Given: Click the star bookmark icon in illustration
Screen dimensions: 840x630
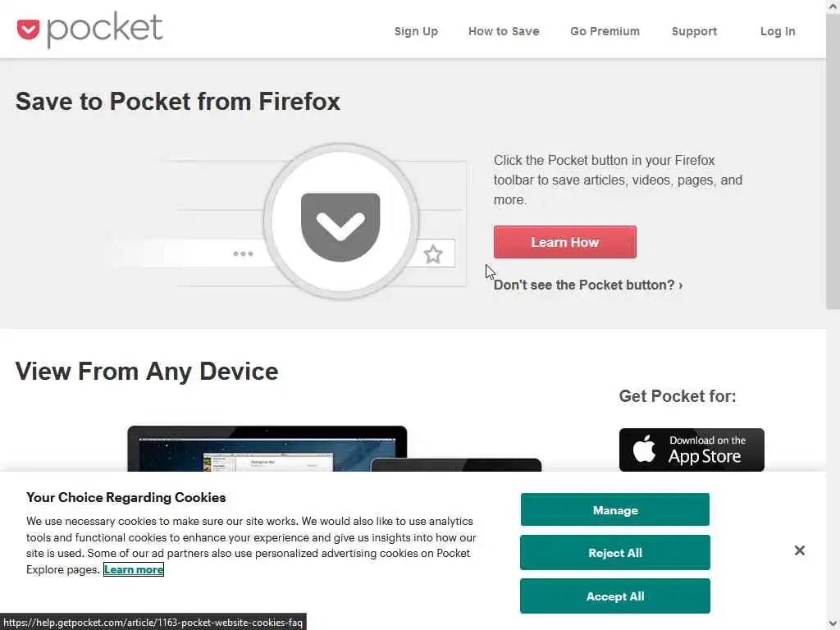Looking at the screenshot, I should point(433,254).
